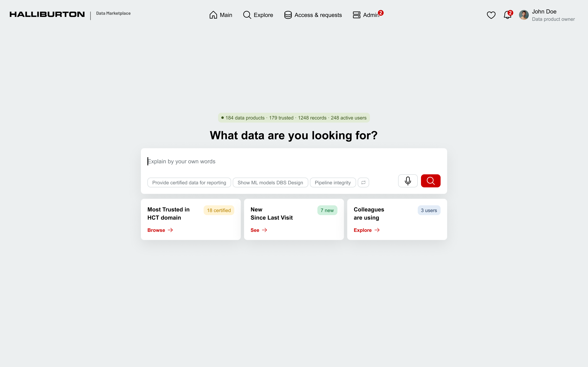Start voice search with the microphone icon
The width and height of the screenshot is (588, 367).
(408, 181)
